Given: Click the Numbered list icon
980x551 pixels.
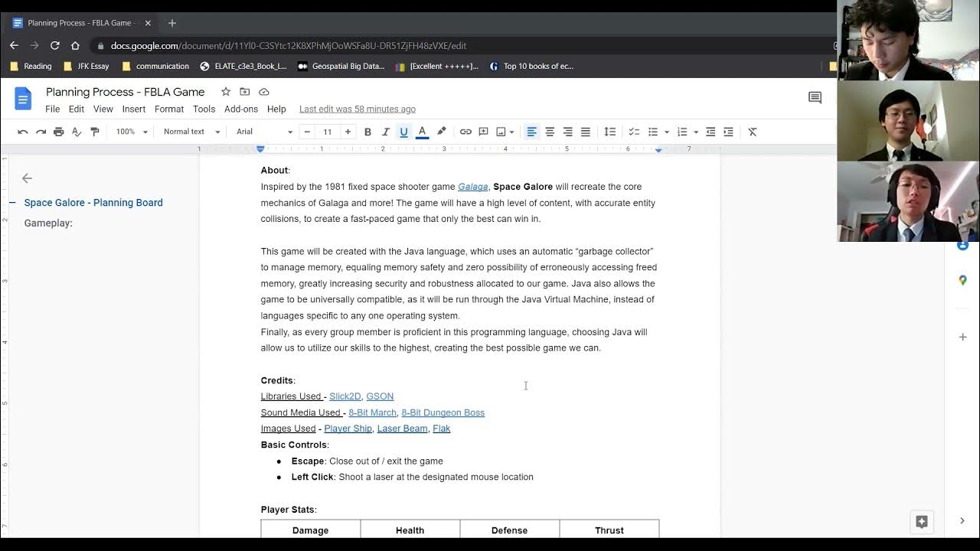Looking at the screenshot, I should 682,132.
